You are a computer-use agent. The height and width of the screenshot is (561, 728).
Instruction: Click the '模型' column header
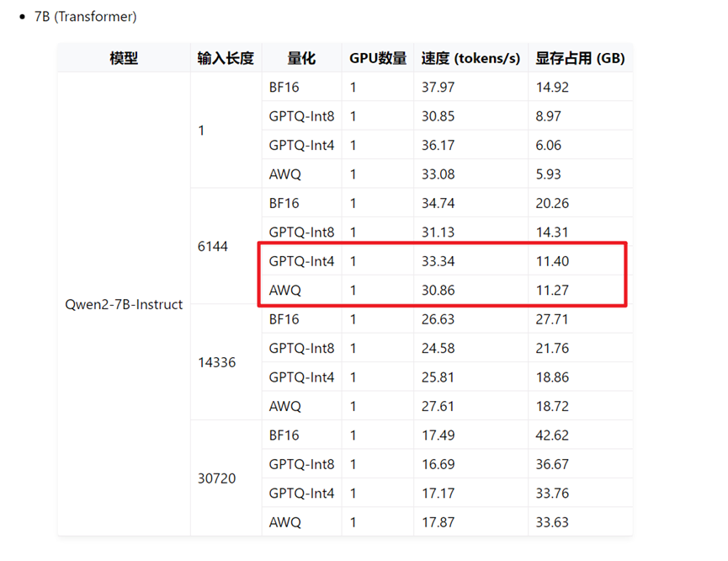pyautogui.click(x=124, y=58)
